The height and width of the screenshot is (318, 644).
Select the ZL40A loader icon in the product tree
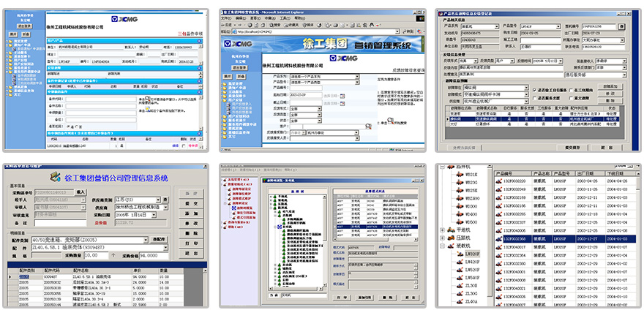[x=460, y=302]
